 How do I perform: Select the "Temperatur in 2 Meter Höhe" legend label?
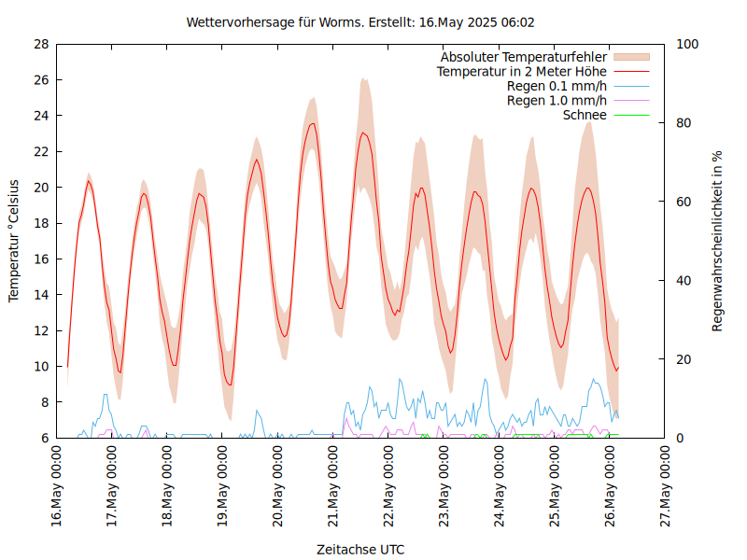(522, 71)
